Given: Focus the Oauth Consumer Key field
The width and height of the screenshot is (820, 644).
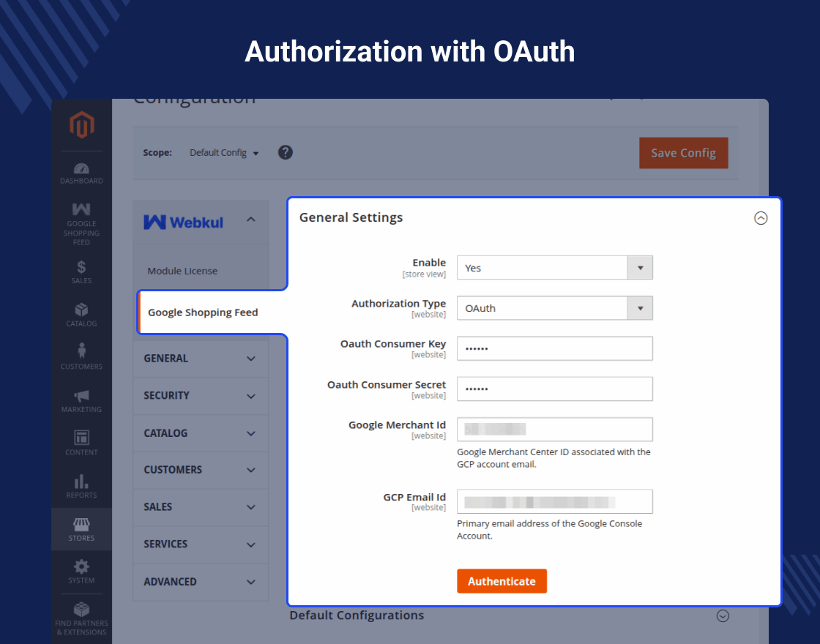Looking at the screenshot, I should pos(554,348).
